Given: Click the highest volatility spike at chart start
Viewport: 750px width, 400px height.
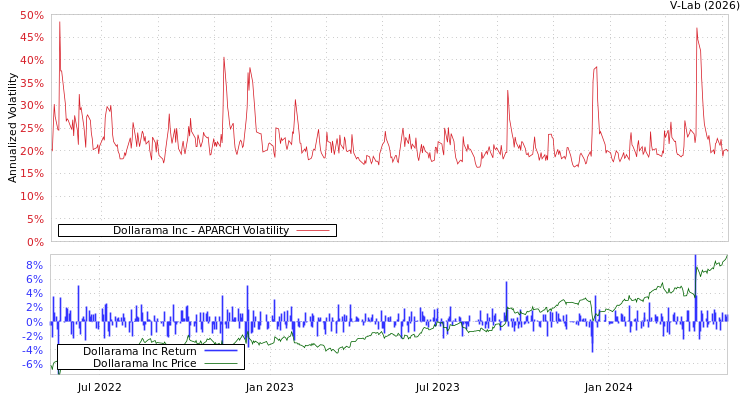Looking at the screenshot, I should (60, 23).
